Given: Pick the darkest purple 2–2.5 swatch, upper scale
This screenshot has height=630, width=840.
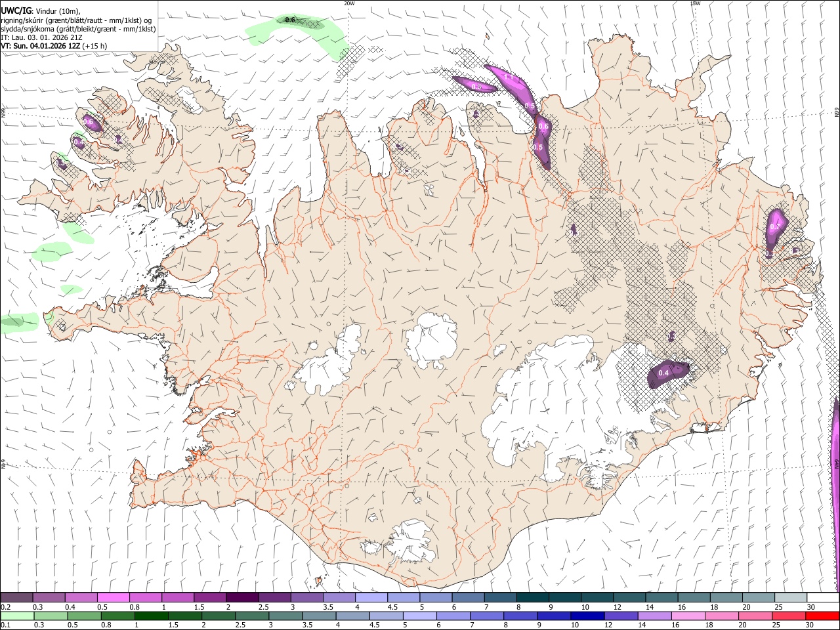Looking at the screenshot, I should (242, 598).
